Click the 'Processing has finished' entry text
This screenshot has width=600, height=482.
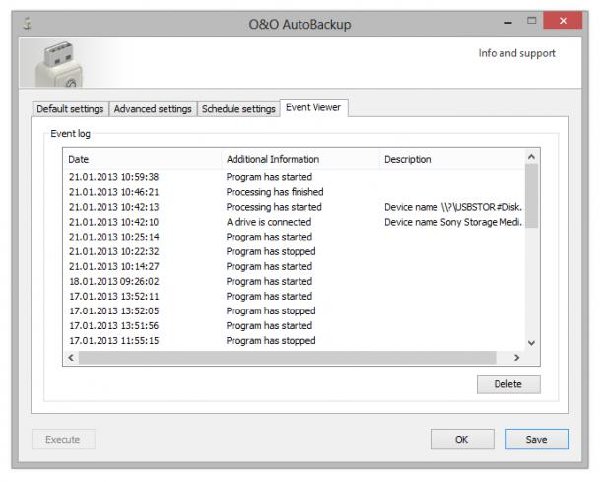[275, 192]
